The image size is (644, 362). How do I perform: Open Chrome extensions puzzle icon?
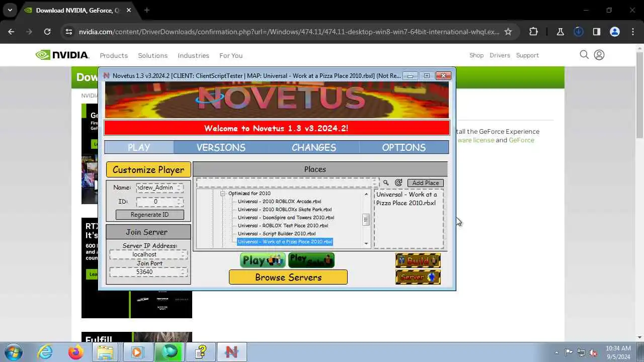pos(534,32)
